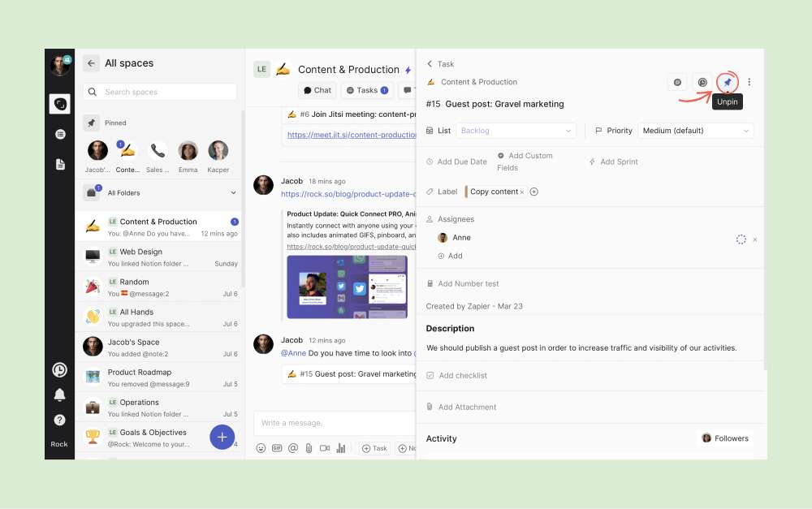Click the Search spaces field

tap(160, 92)
